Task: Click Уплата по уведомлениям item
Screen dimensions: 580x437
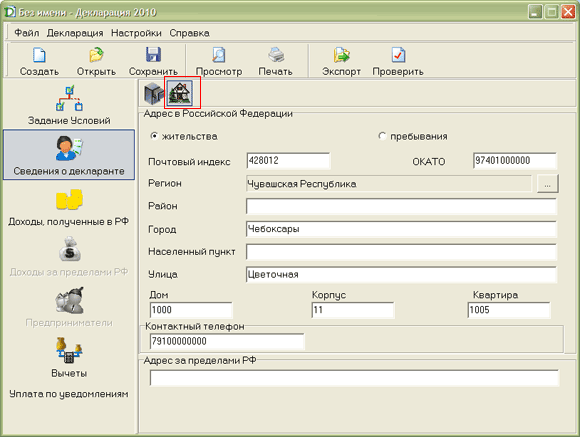Action: [69, 394]
